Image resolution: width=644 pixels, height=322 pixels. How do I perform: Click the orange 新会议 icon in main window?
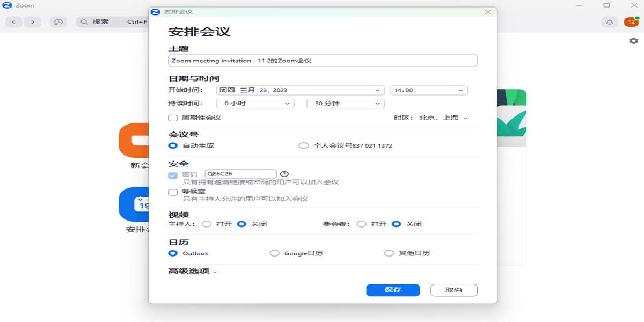[x=134, y=141]
